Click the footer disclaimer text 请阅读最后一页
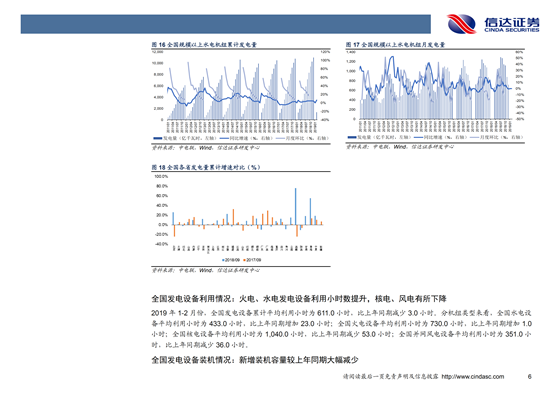This screenshot has width=560, height=396. (x=390, y=377)
